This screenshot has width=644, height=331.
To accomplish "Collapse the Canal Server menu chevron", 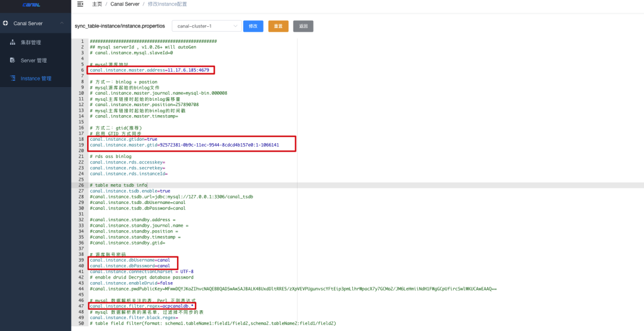I will 62,23.
